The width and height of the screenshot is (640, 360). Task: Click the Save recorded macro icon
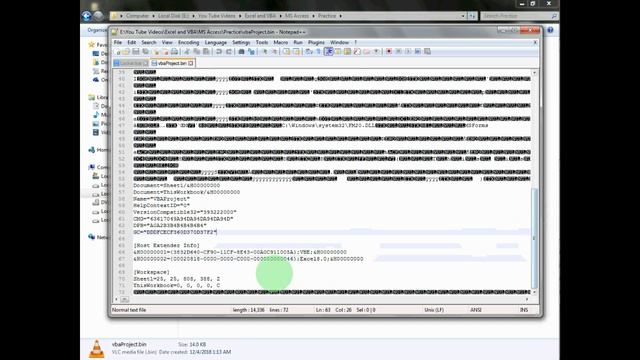coord(427,51)
